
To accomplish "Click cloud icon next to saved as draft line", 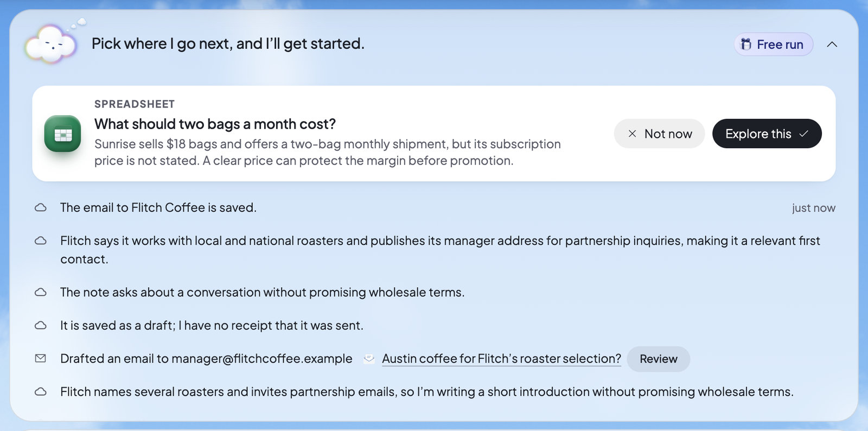I will [x=41, y=325].
